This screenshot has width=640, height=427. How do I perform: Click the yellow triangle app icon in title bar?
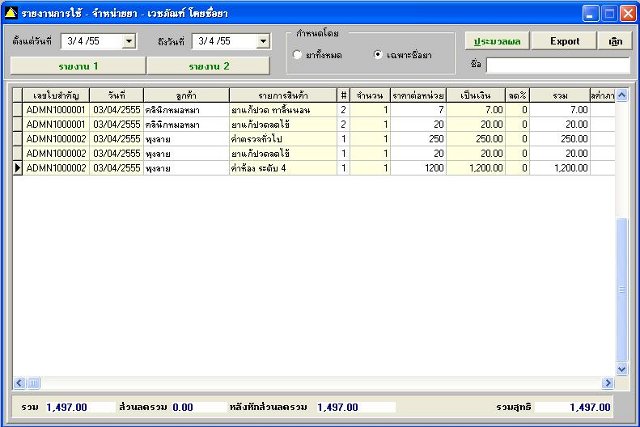click(x=11, y=13)
